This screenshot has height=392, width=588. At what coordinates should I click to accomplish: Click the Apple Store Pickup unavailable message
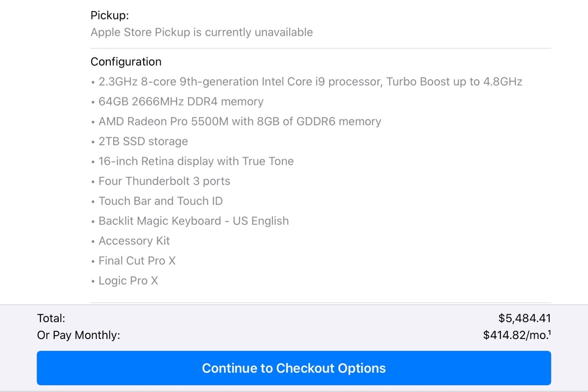click(201, 32)
